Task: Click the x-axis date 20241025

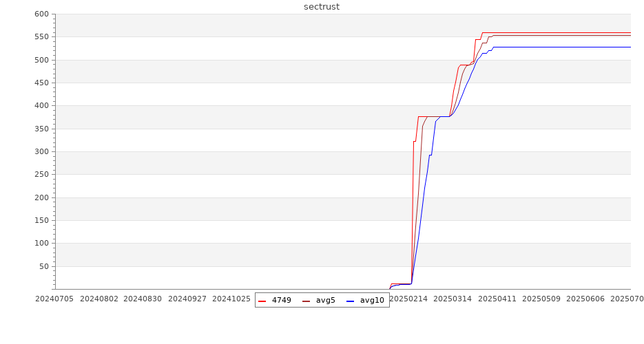Action: [231, 299]
